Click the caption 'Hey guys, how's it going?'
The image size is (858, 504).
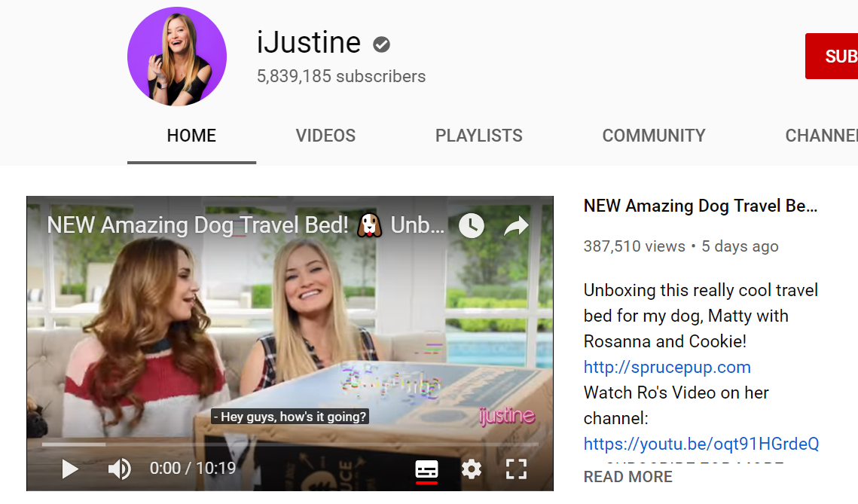click(290, 417)
